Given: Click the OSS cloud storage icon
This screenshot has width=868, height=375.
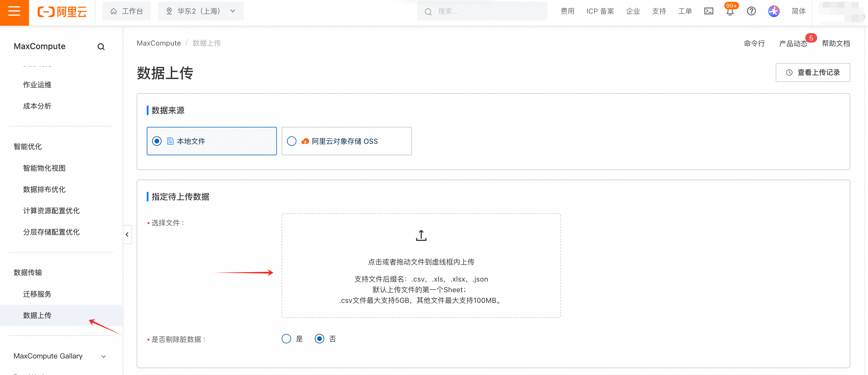Looking at the screenshot, I should pyautogui.click(x=305, y=141).
